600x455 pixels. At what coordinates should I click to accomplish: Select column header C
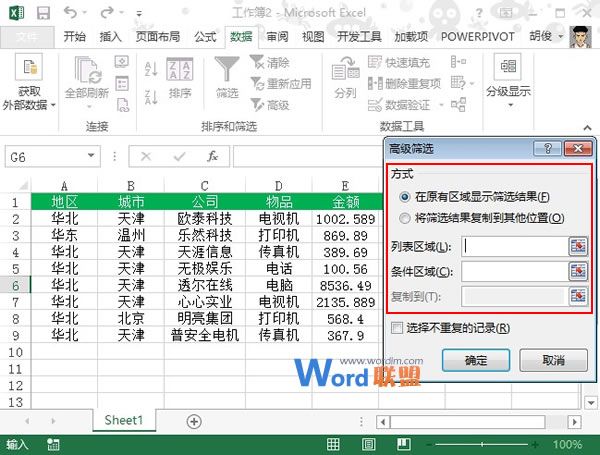[x=205, y=186]
